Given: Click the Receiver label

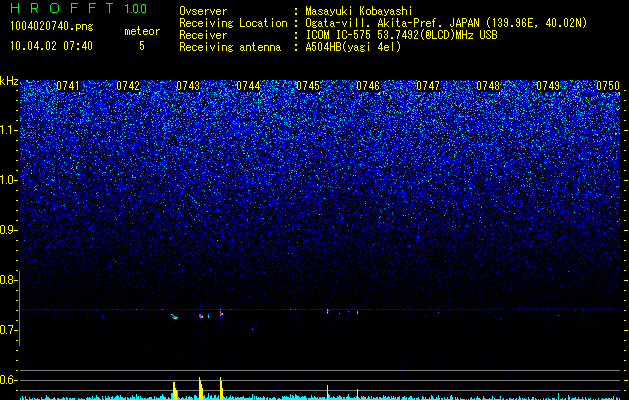Looking at the screenshot, I should 203,35.
